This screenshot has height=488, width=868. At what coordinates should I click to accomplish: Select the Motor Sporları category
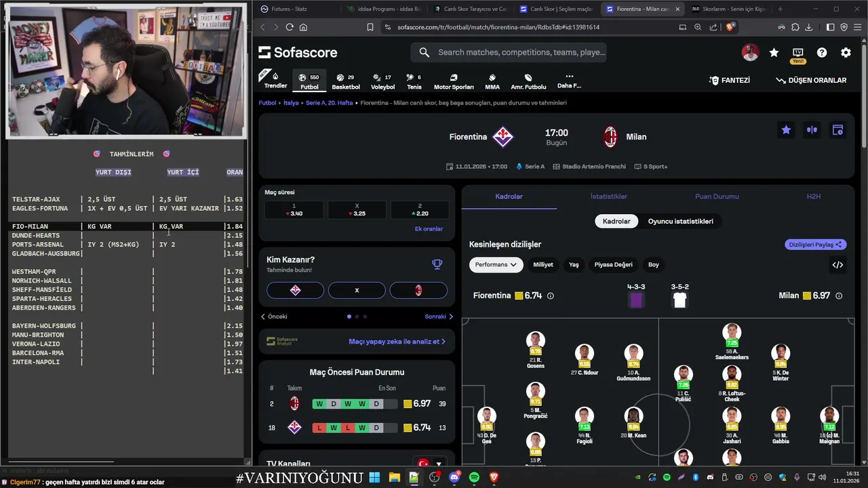pos(454,81)
